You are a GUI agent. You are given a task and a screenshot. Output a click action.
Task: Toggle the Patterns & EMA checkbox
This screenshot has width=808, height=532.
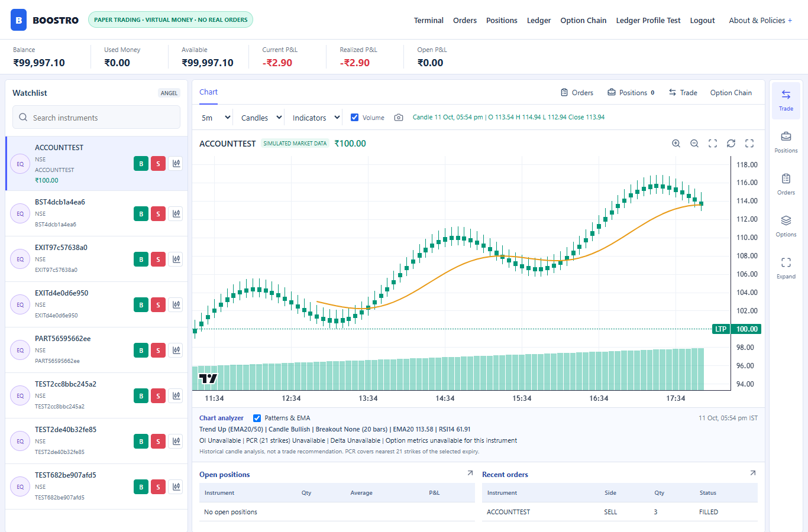(x=257, y=418)
